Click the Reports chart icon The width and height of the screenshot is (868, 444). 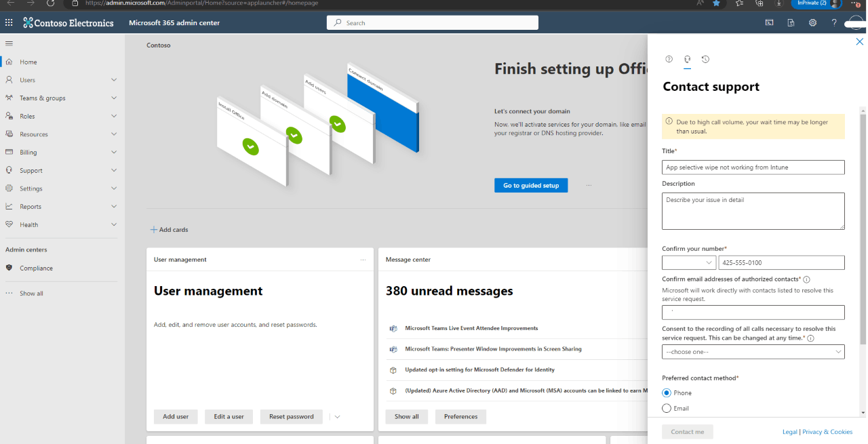(9, 206)
